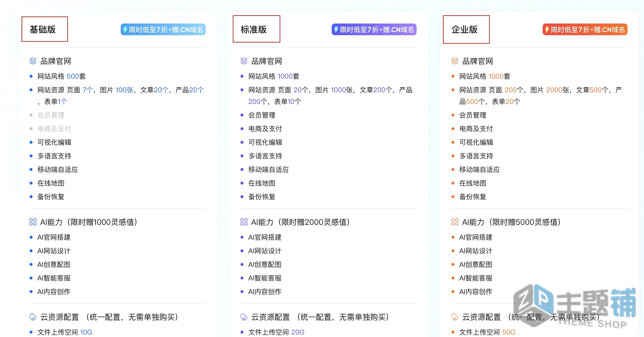Click the 品牌官网 heading in 基础版
Image resolution: width=644 pixels, height=337 pixels.
56,61
